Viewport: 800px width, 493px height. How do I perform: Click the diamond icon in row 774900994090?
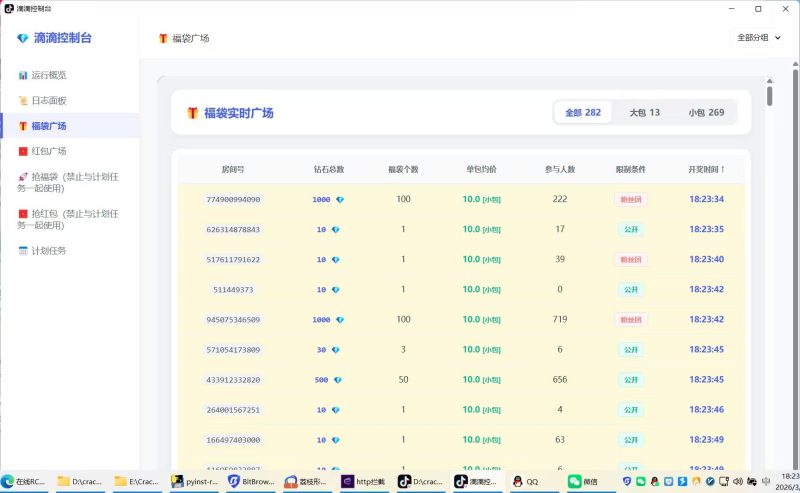(340, 200)
